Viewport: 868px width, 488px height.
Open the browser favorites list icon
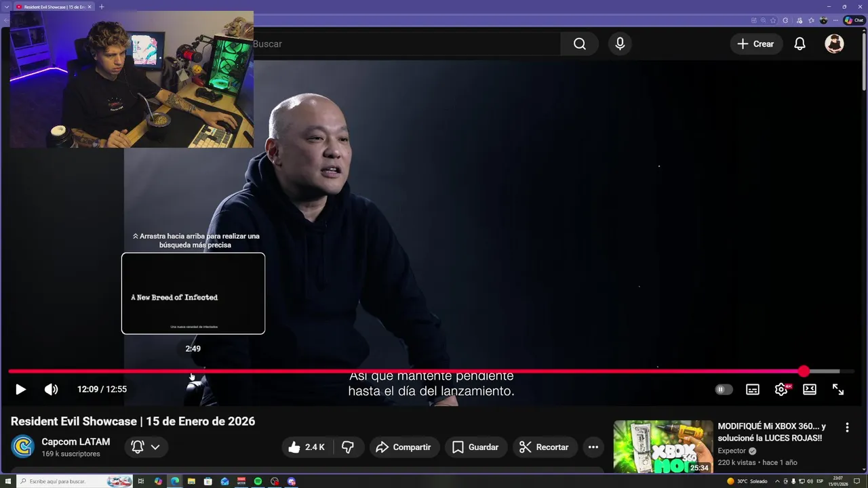811,20
